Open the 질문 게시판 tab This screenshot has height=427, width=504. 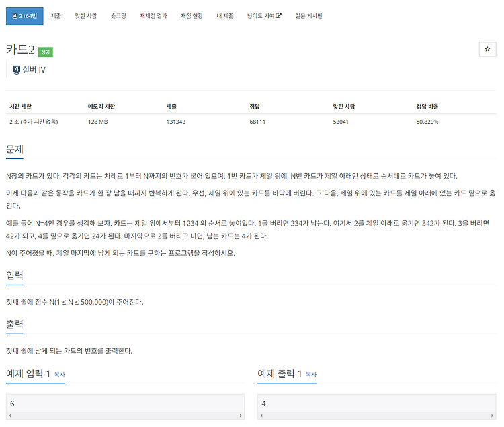[308, 16]
